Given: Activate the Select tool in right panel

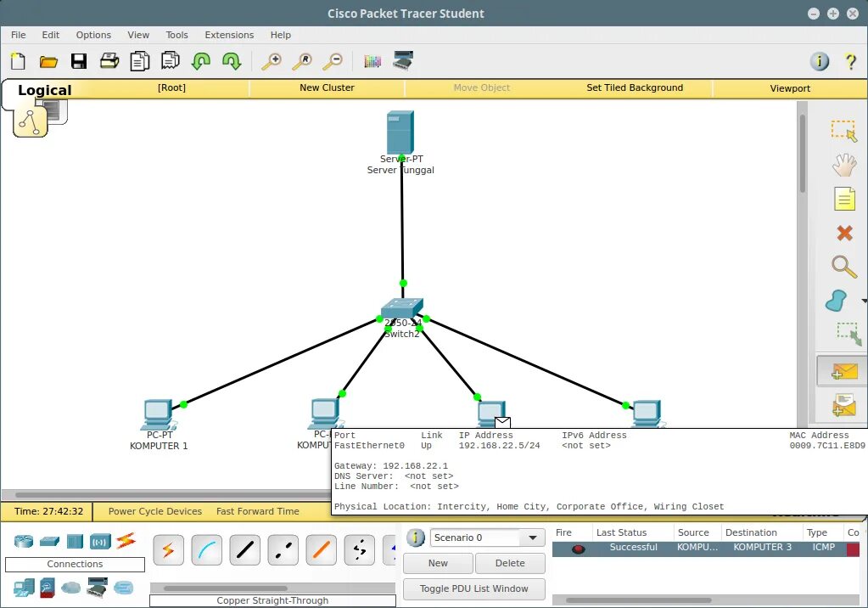Looking at the screenshot, I should [843, 132].
